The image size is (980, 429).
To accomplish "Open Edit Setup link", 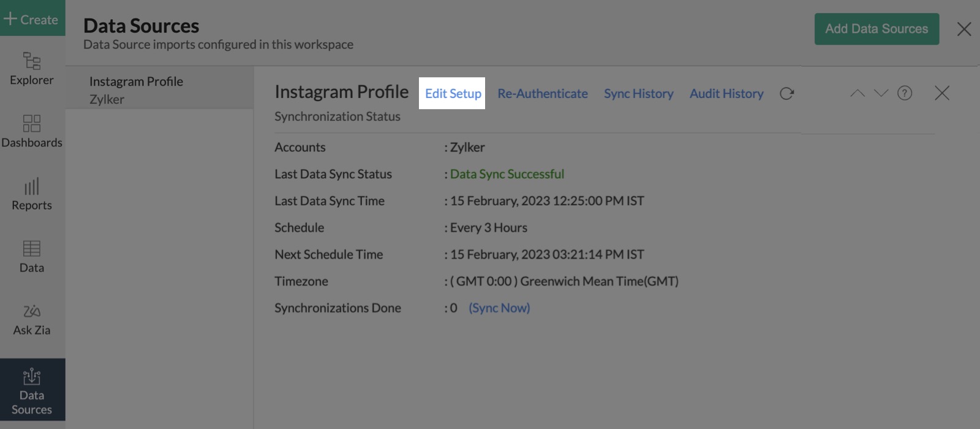I will point(453,93).
